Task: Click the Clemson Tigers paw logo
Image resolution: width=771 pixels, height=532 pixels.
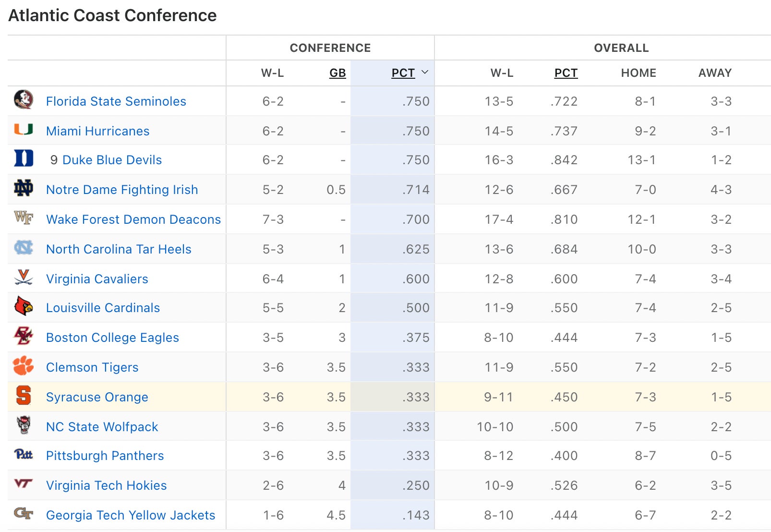Action: pos(23,366)
